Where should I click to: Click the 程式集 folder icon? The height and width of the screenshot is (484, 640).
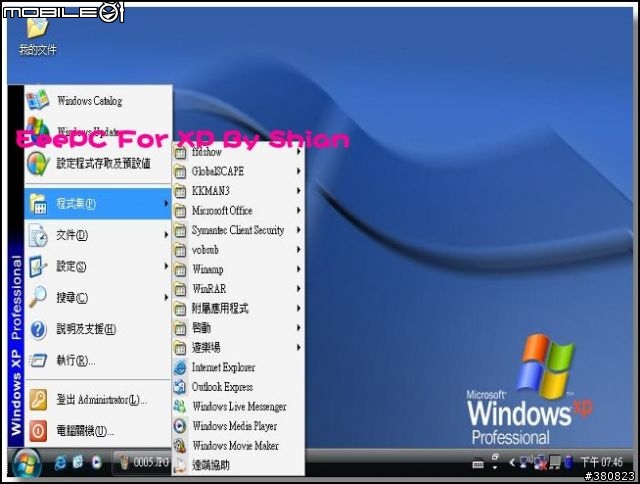point(38,204)
